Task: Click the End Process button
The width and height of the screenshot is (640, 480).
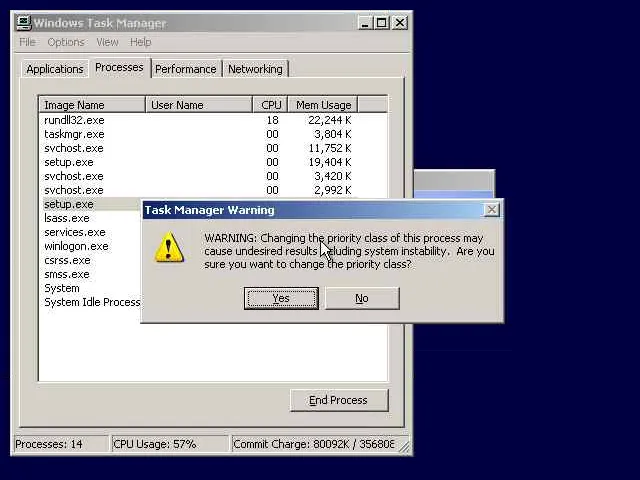Action: coord(339,400)
